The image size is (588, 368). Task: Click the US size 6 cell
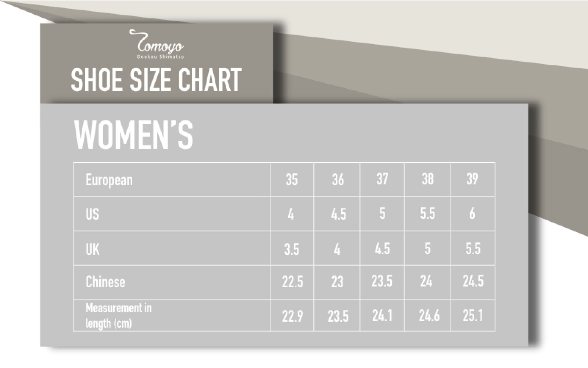(x=472, y=214)
